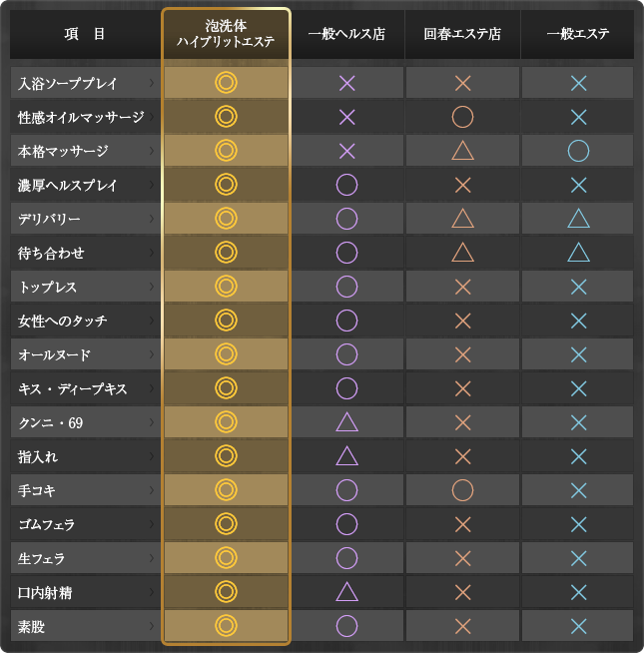Expand the chevron beside 本格マッサージ

pos(152,151)
